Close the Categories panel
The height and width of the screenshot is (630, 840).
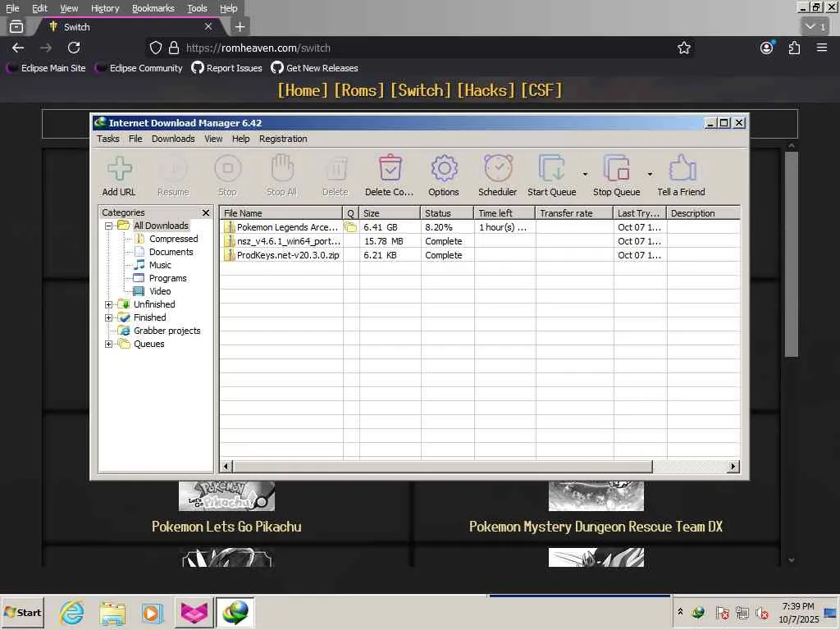pos(206,212)
